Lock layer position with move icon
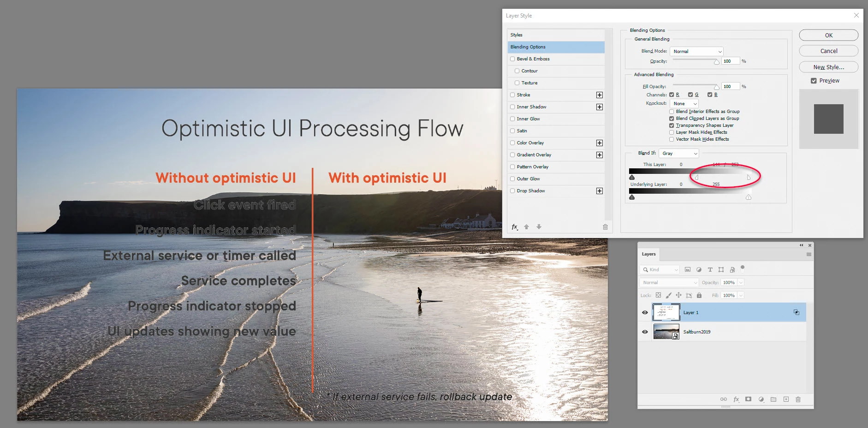The width and height of the screenshot is (868, 428). coord(678,295)
